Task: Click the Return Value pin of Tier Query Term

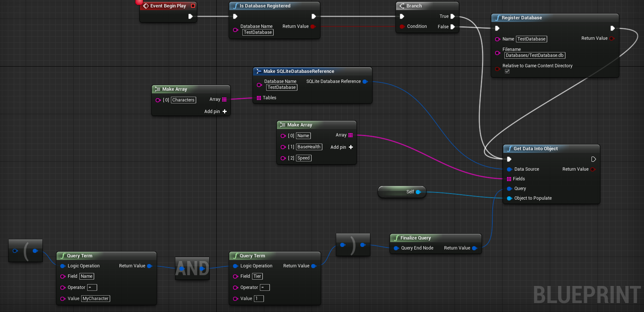Action: coord(314,266)
